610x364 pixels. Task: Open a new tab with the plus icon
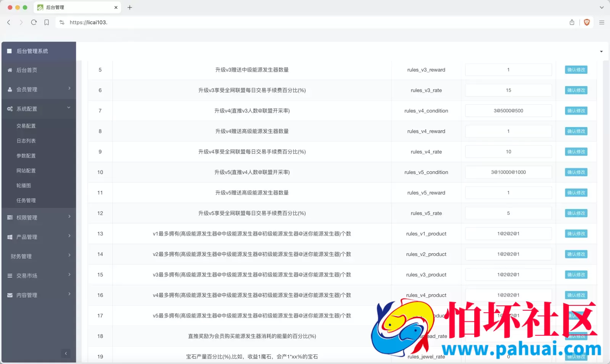(130, 7)
